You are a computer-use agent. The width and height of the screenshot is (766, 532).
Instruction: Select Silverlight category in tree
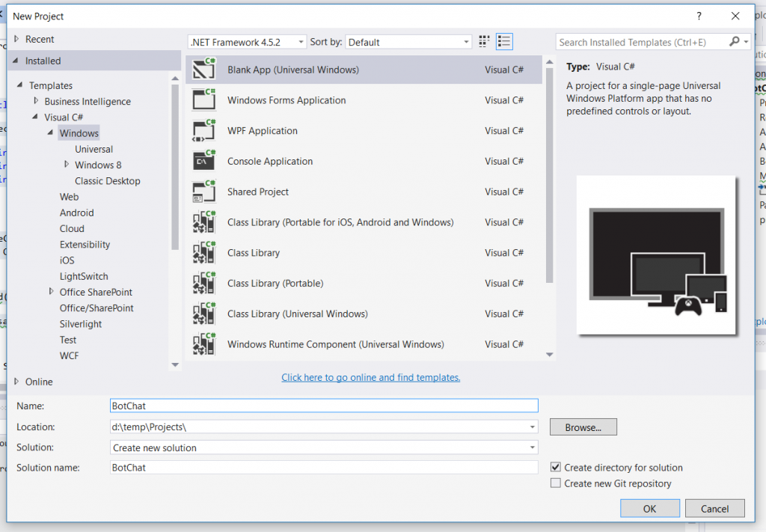coord(81,324)
